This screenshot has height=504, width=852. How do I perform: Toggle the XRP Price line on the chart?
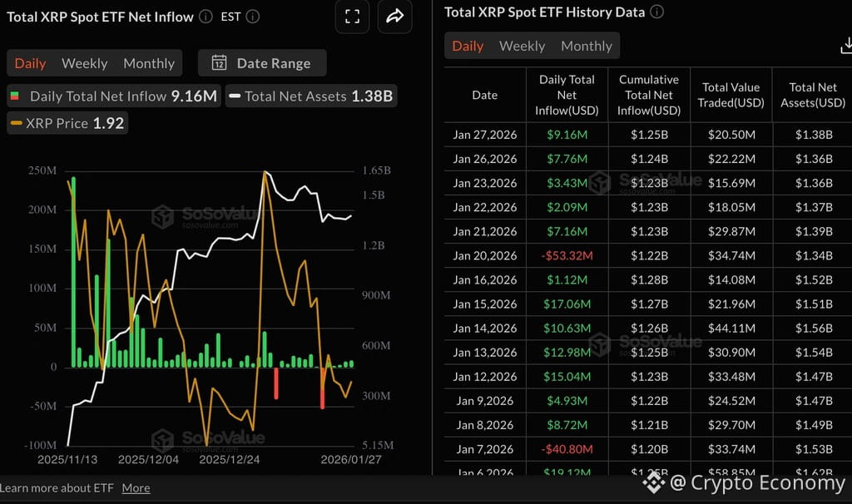(67, 123)
